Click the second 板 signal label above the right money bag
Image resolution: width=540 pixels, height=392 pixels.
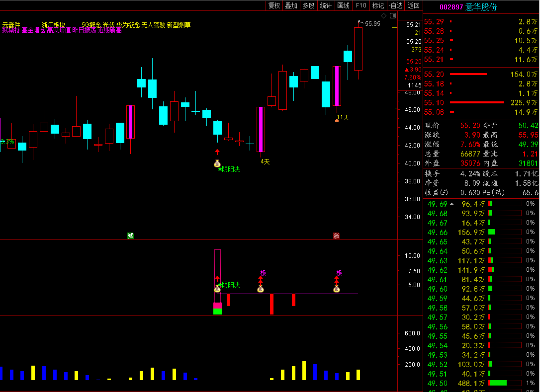(340, 273)
